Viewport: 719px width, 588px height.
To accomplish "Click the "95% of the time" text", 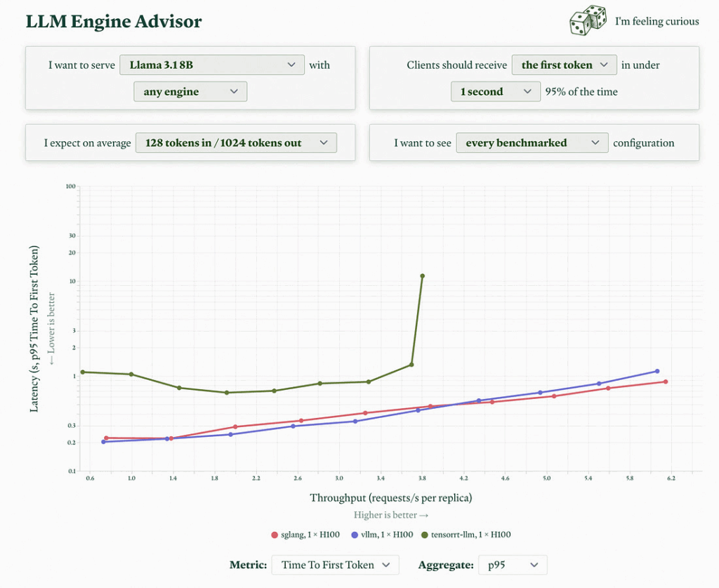I will click(581, 92).
